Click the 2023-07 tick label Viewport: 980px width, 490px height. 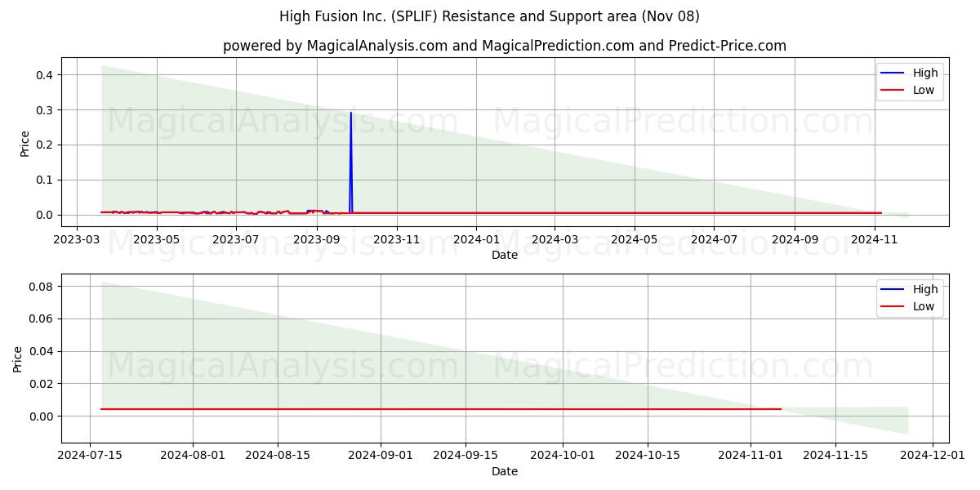236,240
